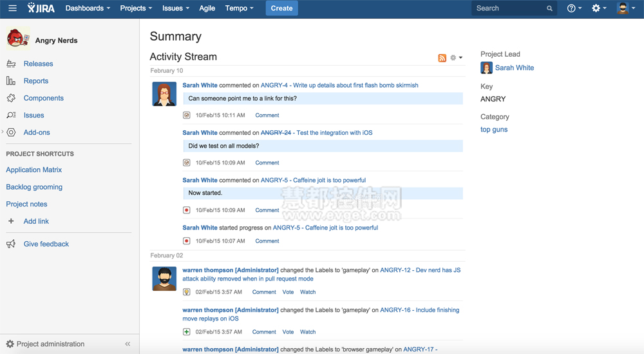Click Comment under 10:07 AM entry
This screenshot has height=354, width=644.
[267, 241]
